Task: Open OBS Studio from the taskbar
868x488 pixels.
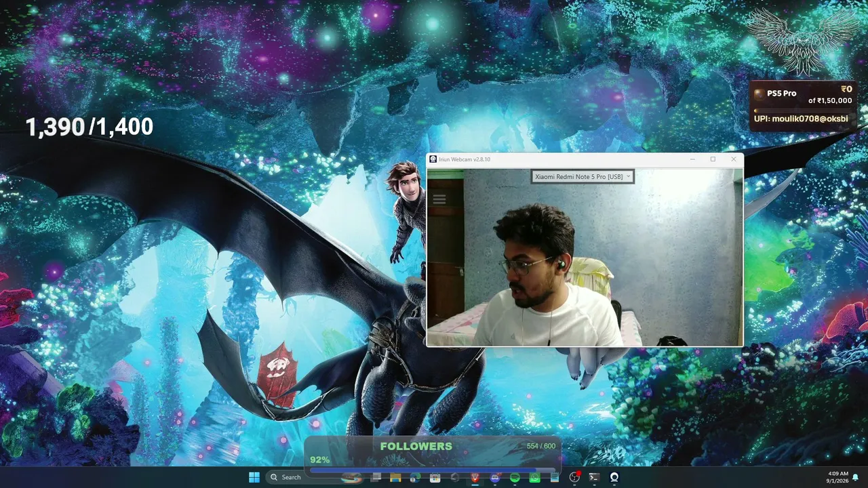Action: click(x=574, y=477)
